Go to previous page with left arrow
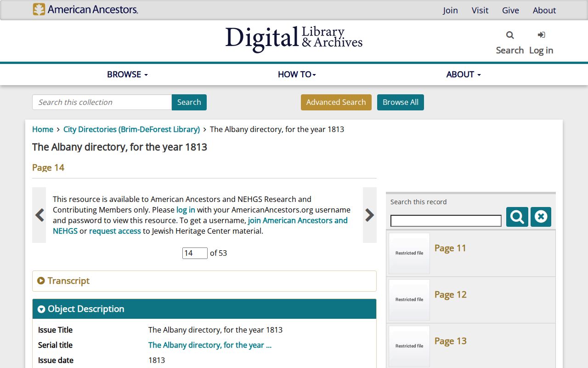The height and width of the screenshot is (368, 588). [x=39, y=215]
